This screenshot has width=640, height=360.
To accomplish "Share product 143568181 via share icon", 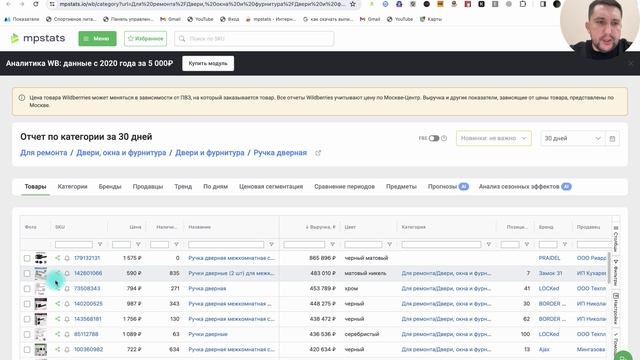I will coord(58,319).
